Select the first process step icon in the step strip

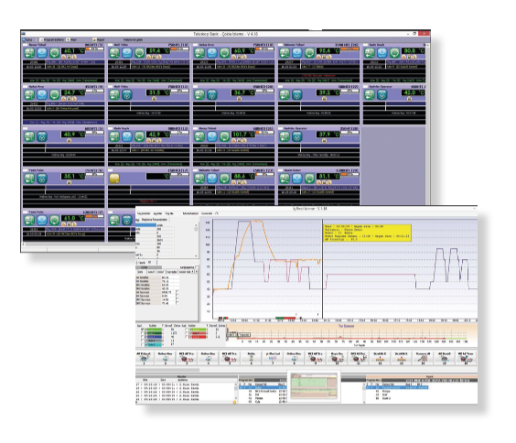click(x=144, y=358)
